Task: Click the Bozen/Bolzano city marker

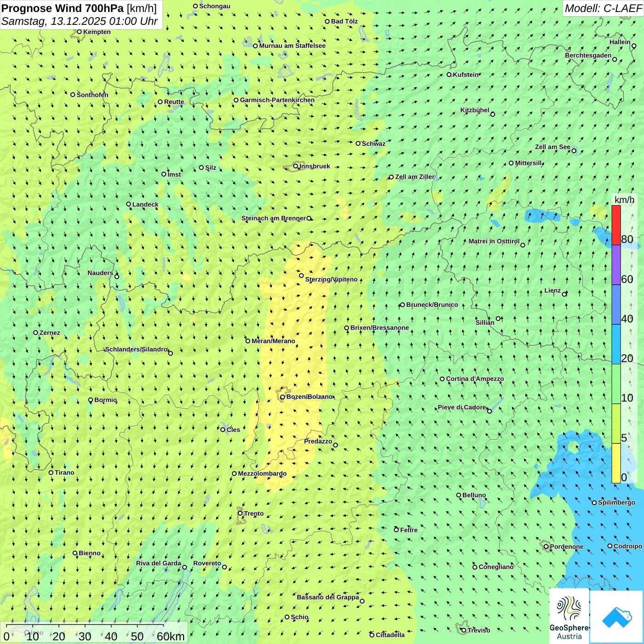Action: pyautogui.click(x=282, y=397)
